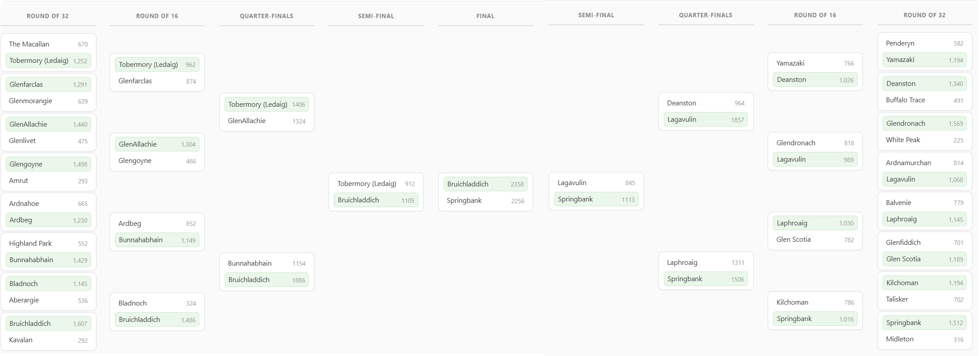Select Glenfarclas in left Round of 16

[x=157, y=81]
